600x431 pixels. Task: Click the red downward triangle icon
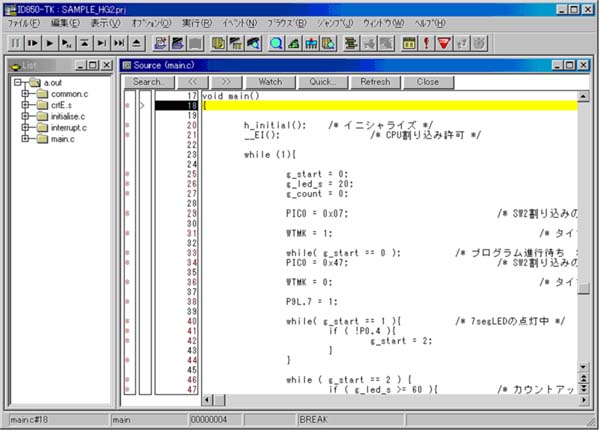(x=444, y=44)
